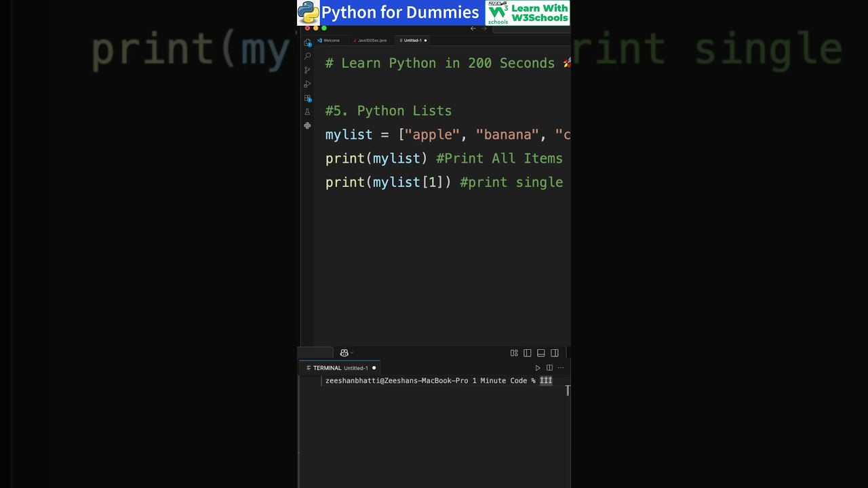Expand the Copilot dropdown chevron
Image resolution: width=868 pixels, height=488 pixels.
(x=352, y=353)
